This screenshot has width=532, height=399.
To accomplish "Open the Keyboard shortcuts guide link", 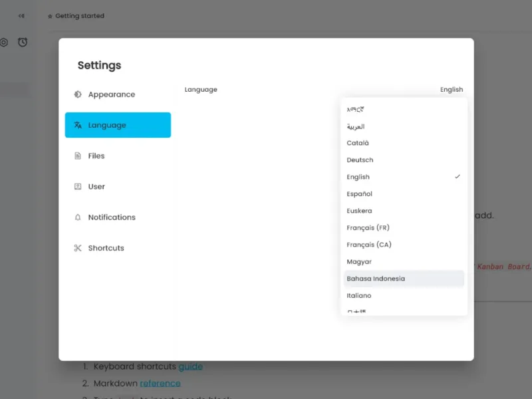I will tap(190, 366).
